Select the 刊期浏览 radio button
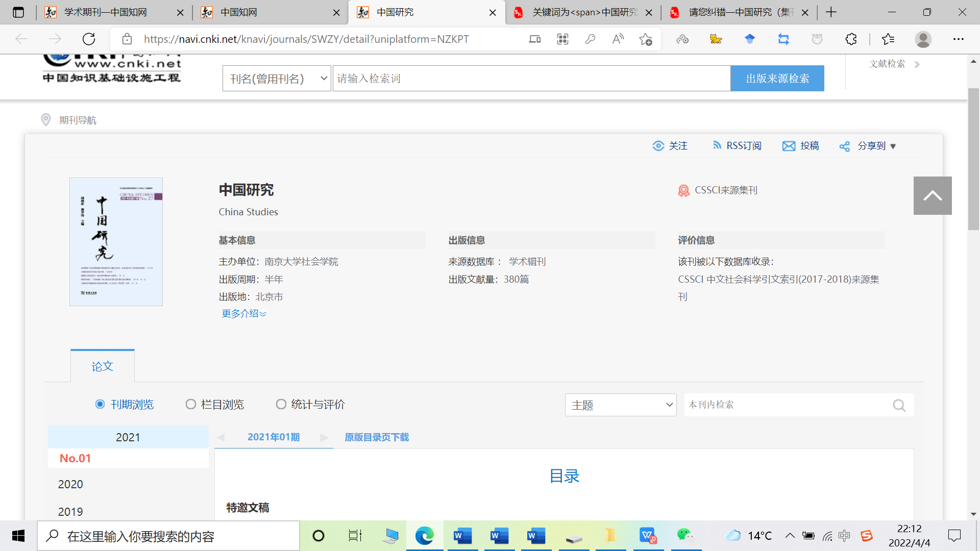 pyautogui.click(x=100, y=405)
